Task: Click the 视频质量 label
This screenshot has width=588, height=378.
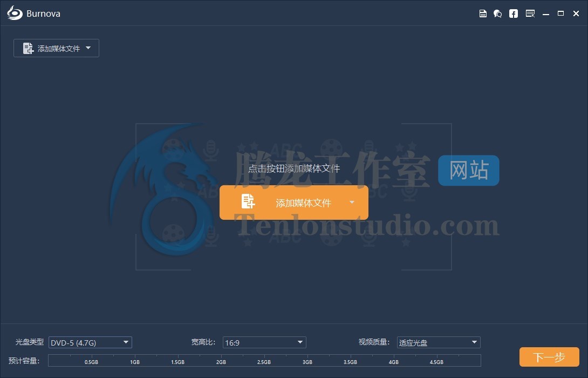Action: tap(373, 342)
